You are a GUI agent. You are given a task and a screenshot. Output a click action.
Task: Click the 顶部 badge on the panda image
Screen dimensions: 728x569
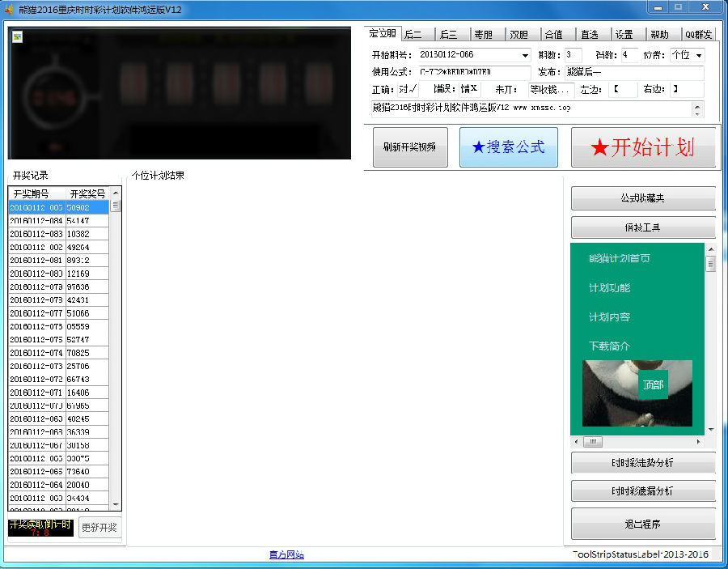coord(653,385)
